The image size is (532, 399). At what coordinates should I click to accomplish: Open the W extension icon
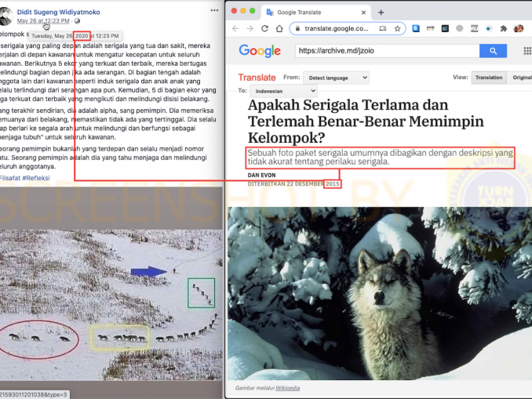[474, 28]
